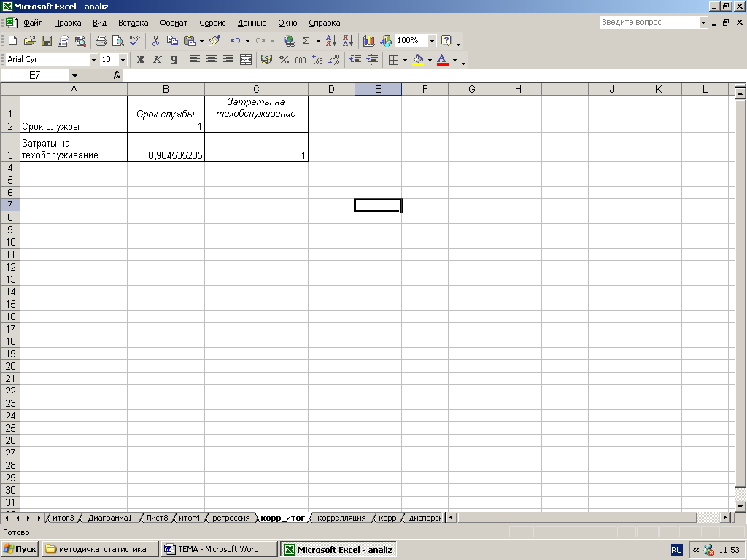Sort descending with the Я-А icon

348,41
